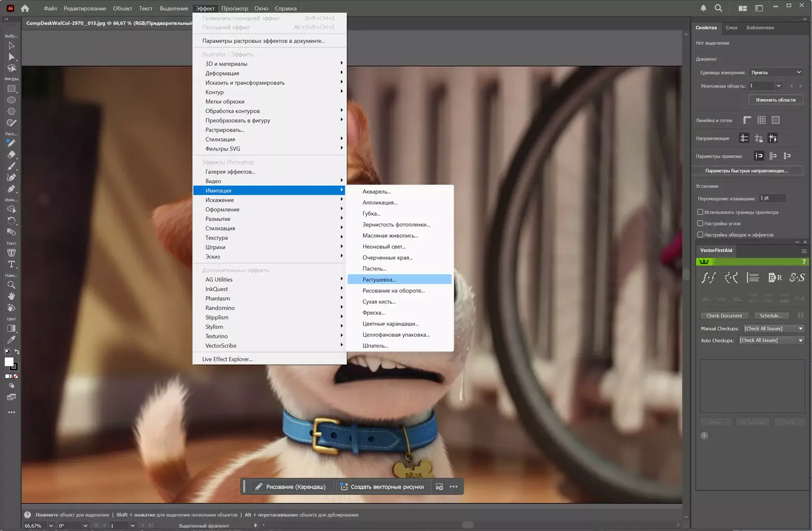Open the 'Монтажная область' artboard dropdown
Image resolution: width=812 pixels, height=531 pixels.
pyautogui.click(x=779, y=86)
